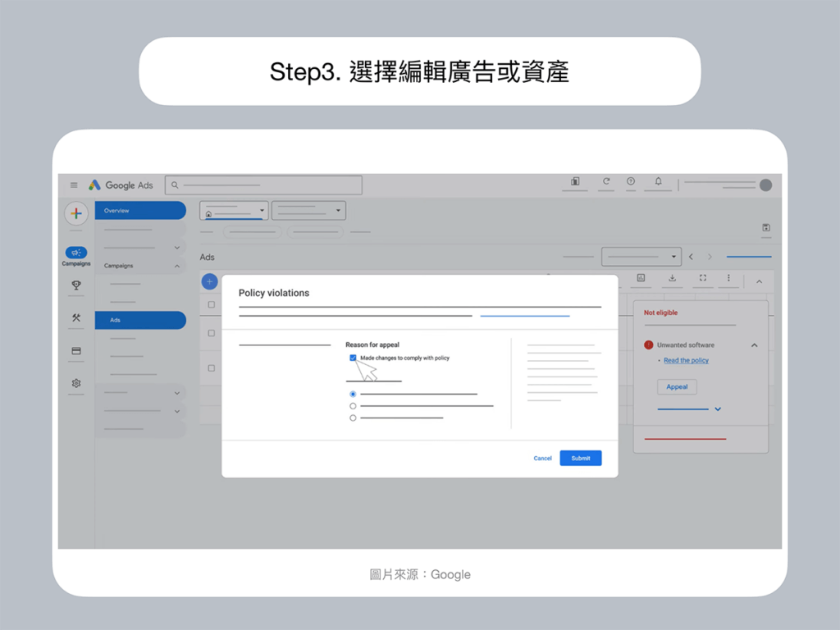This screenshot has width=840, height=630.
Task: Select Ads in the sidebar menu
Action: (139, 320)
